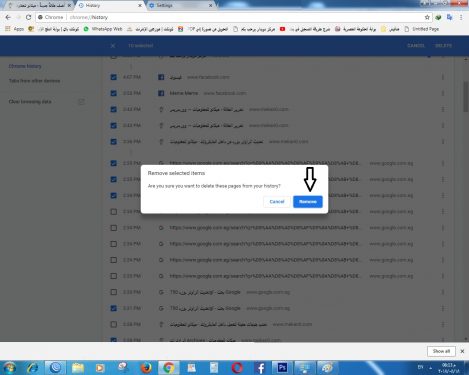Uncheck the Mema Mema facebook entry checkbox
This screenshot has height=375, width=469.
click(x=114, y=93)
